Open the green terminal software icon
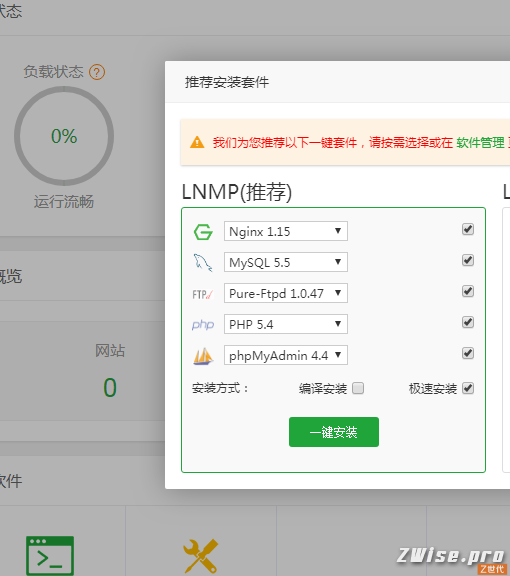The image size is (510, 576). tap(50, 555)
